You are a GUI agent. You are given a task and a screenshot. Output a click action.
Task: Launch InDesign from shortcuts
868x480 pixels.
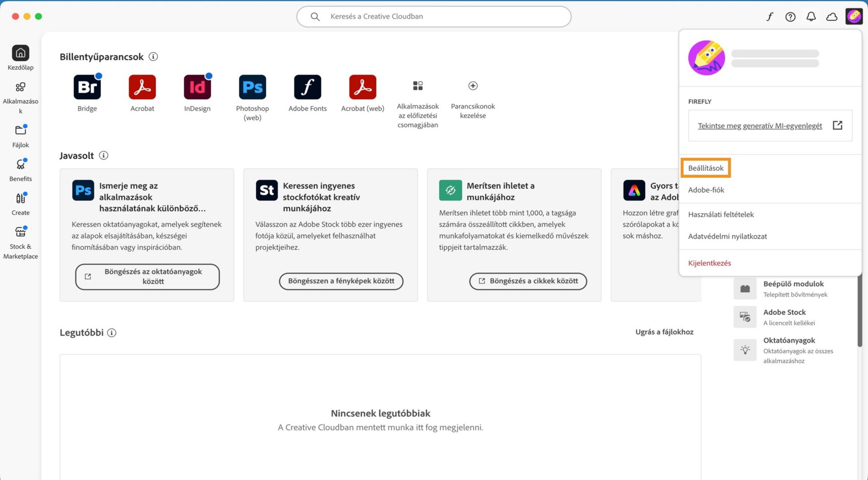coord(197,87)
